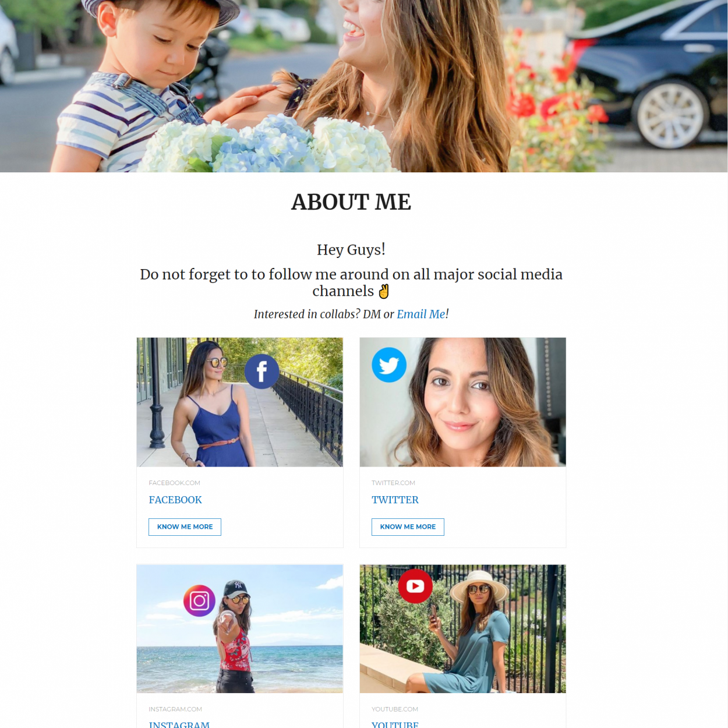Click Know Me More under Facebook

[185, 526]
